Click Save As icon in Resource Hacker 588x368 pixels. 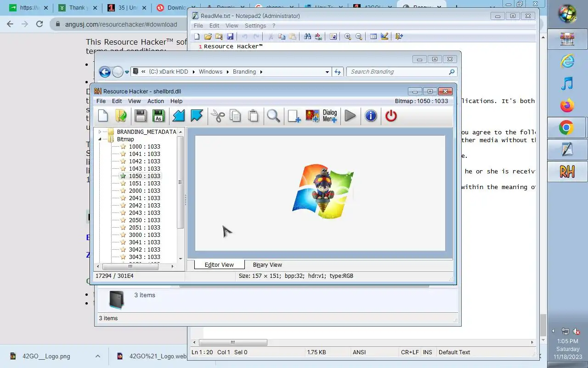(158, 116)
